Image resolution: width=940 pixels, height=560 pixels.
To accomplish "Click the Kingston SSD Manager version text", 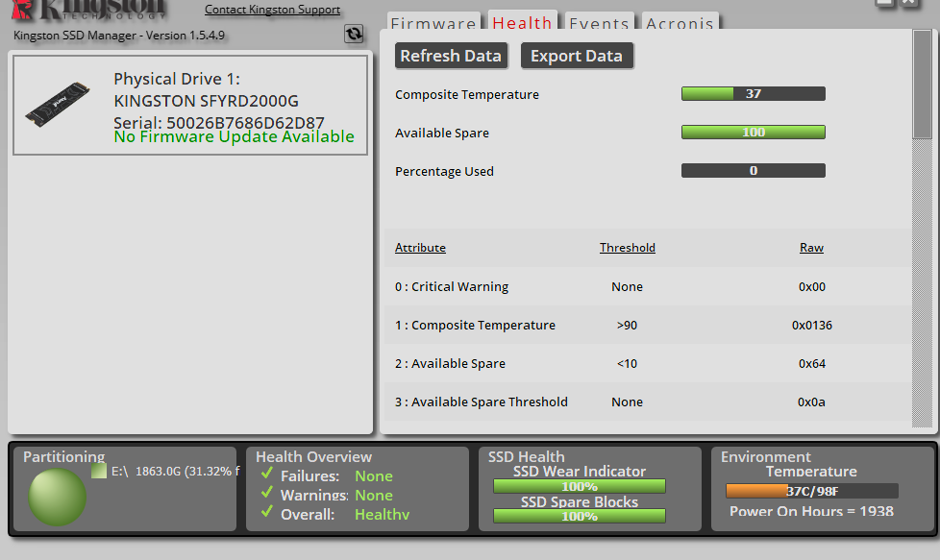I will point(118,35).
